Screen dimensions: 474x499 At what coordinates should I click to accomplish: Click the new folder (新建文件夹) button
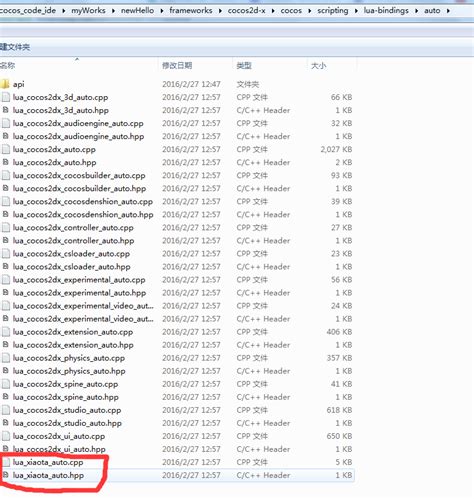[x=15, y=47]
